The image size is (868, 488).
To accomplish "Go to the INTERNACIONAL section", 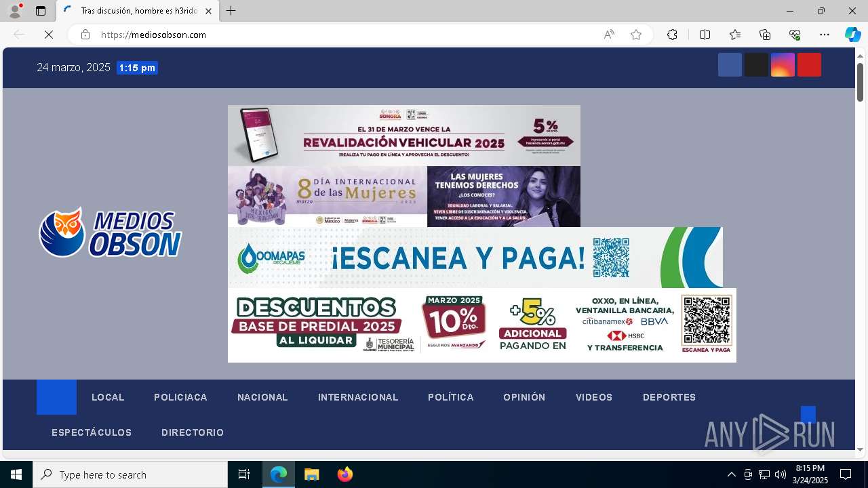I will pyautogui.click(x=358, y=397).
